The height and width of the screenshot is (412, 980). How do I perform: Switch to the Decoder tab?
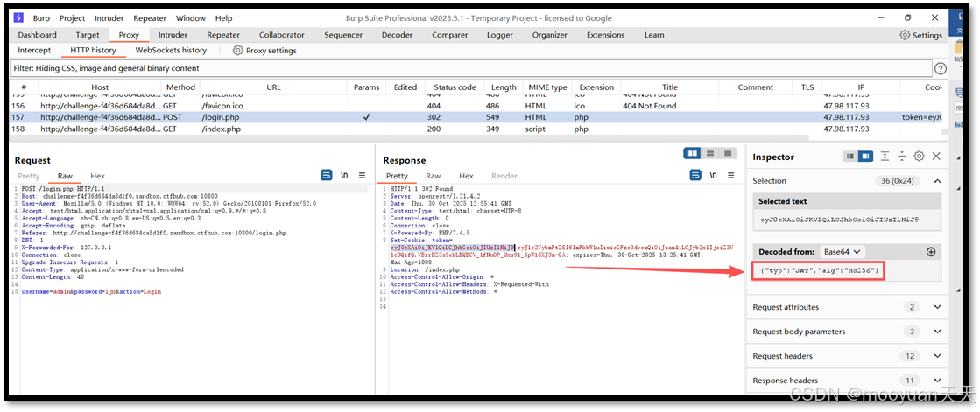point(398,35)
